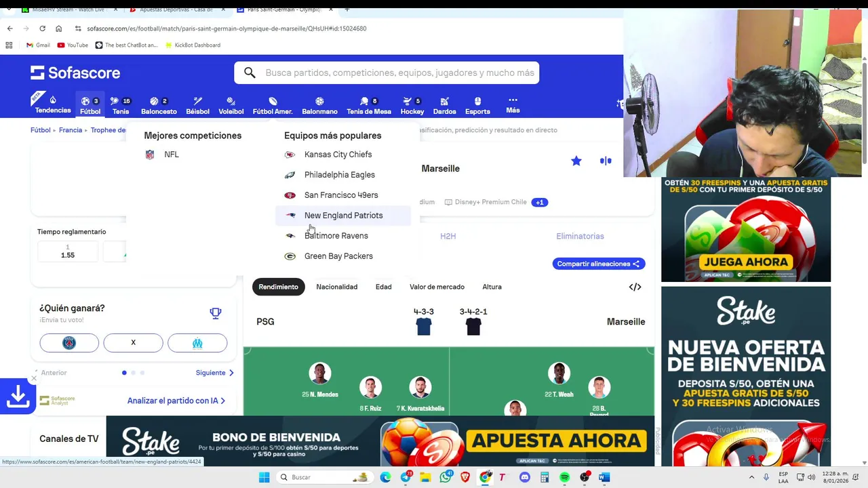Open Balonmano sport section
Viewport: 868px width, 488px height.
click(x=319, y=105)
